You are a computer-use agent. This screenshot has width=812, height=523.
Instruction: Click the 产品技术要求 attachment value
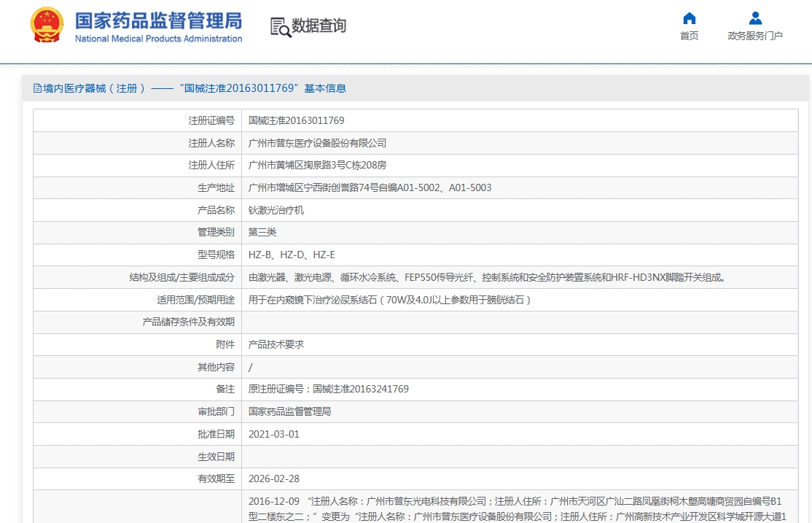click(x=276, y=345)
